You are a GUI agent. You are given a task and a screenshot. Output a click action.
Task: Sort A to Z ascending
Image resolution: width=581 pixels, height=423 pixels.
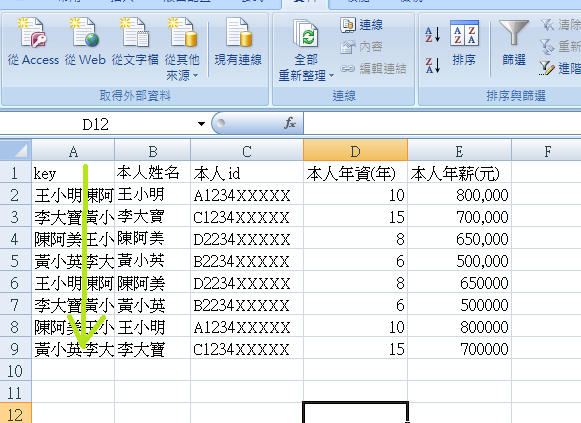(433, 34)
